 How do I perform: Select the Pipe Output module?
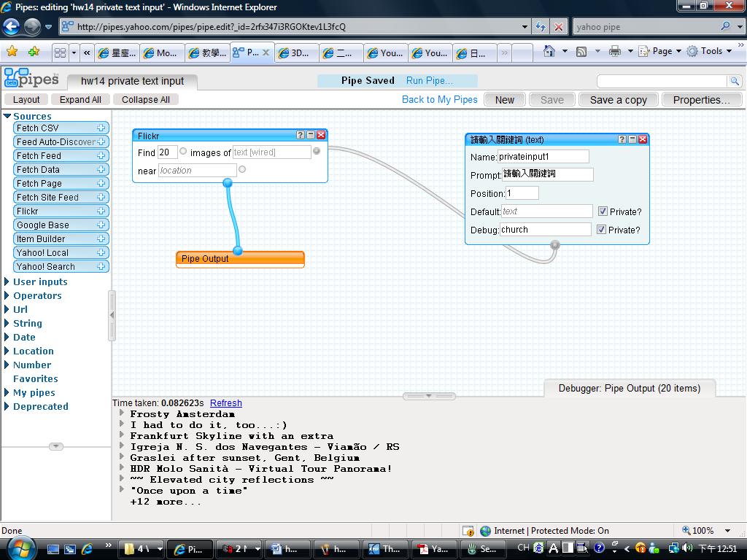click(240, 259)
